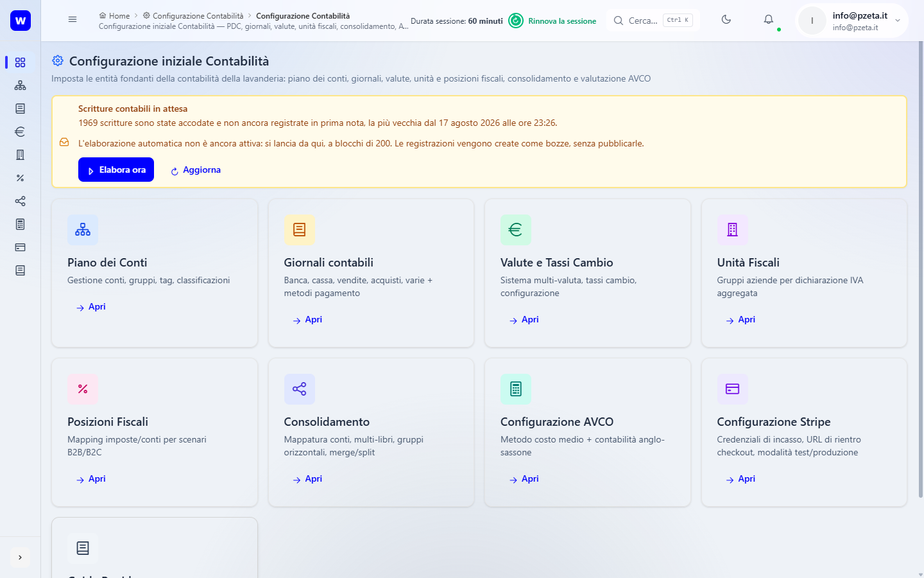The width and height of the screenshot is (924, 578).
Task: Renew the session via Rinnova la sessione
Action: (552, 21)
